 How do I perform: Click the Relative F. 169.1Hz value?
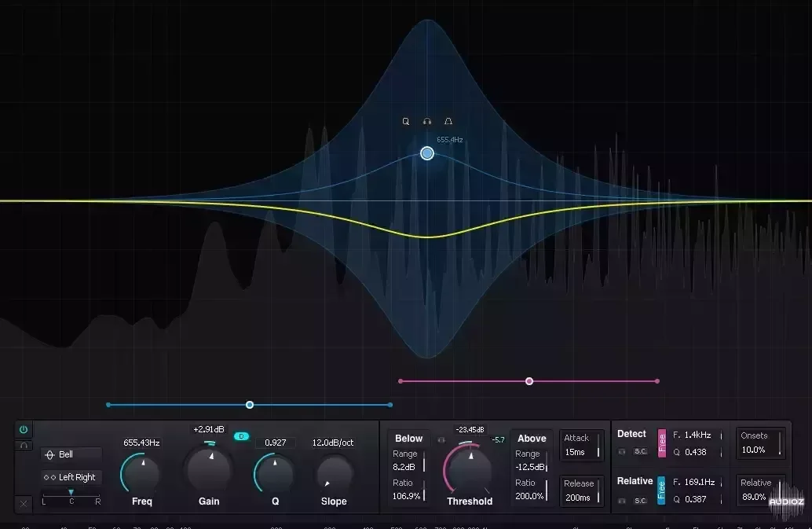click(x=700, y=482)
